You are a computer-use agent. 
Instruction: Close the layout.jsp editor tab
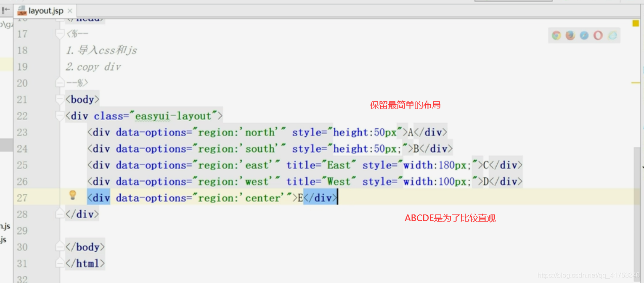tap(70, 11)
